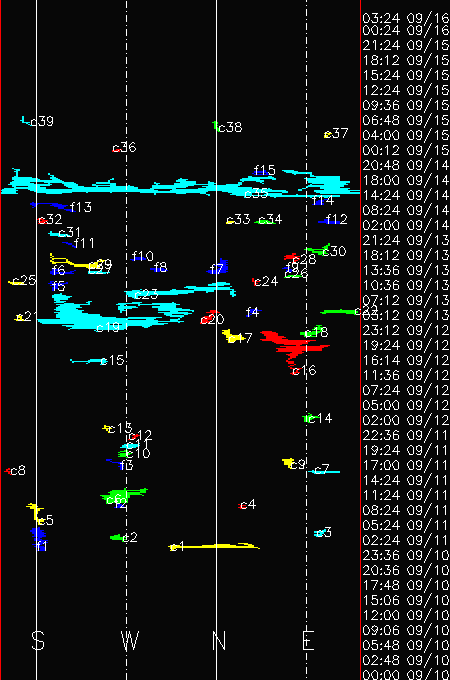Click the cyan c23 event streak
The width and height of the screenshot is (450, 680).
[x=180, y=289]
